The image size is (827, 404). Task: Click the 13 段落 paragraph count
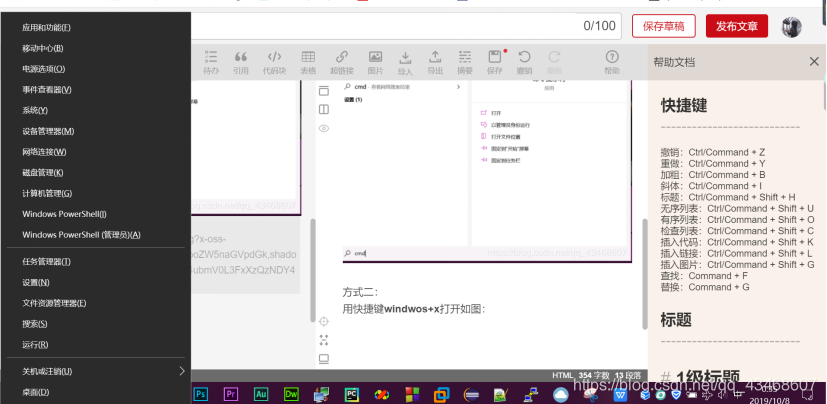coord(628,376)
